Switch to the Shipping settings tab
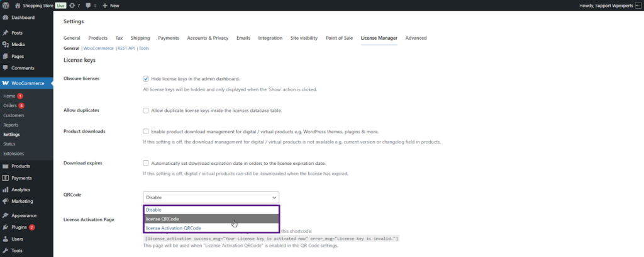The height and width of the screenshot is (257, 644). (140, 38)
